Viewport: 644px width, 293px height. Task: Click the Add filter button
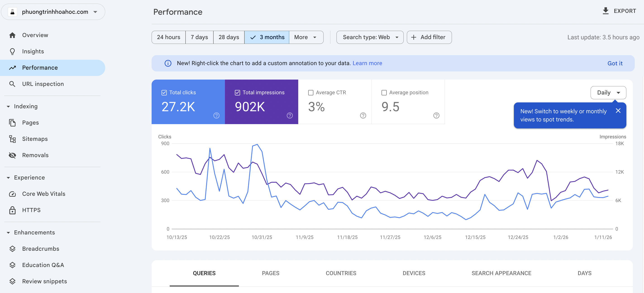(429, 37)
